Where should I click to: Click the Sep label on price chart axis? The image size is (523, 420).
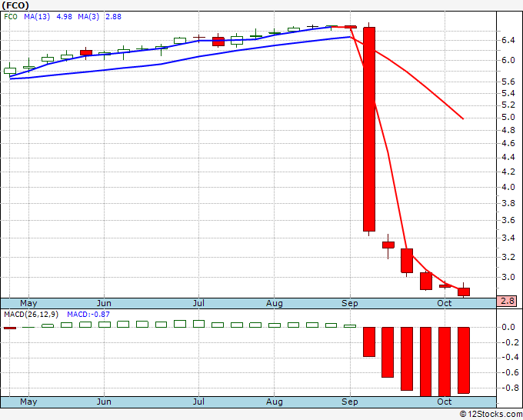[x=349, y=303]
